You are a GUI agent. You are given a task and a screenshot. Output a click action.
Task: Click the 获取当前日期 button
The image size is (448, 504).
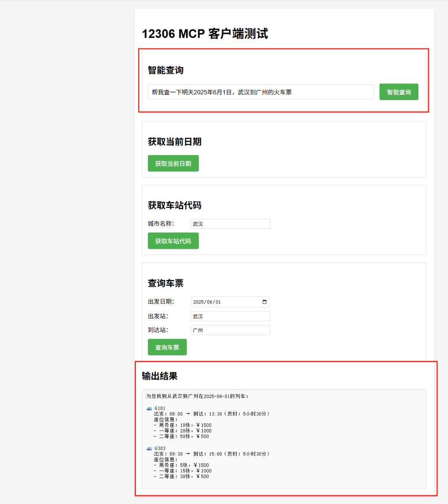[x=173, y=163]
